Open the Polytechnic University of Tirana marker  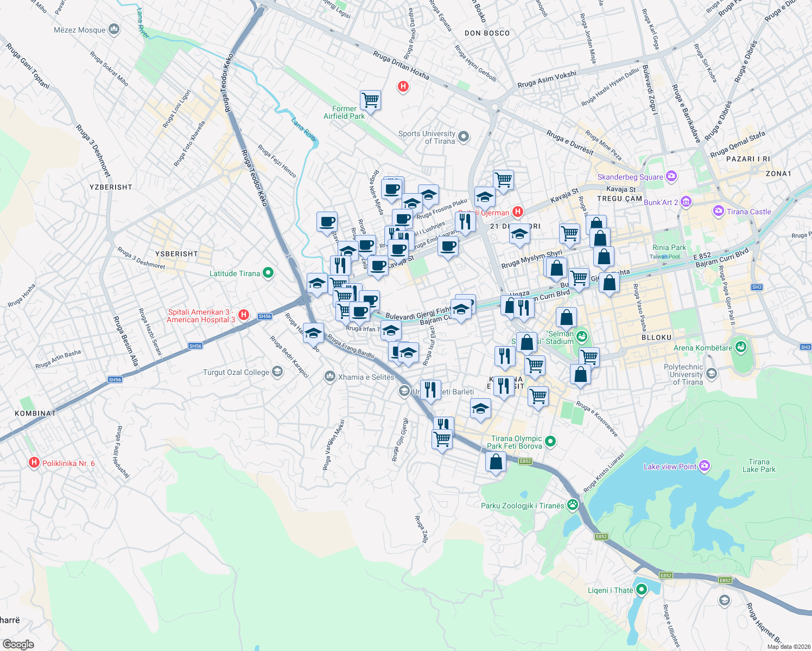point(711,373)
